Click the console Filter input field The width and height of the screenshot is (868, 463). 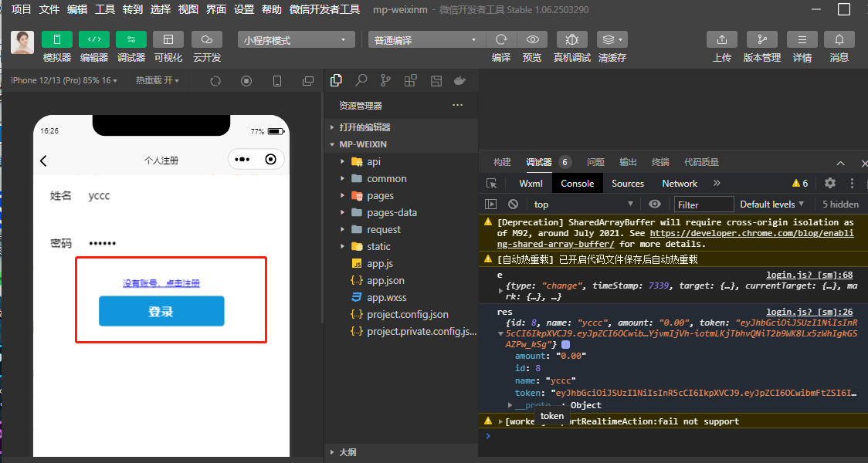704,204
